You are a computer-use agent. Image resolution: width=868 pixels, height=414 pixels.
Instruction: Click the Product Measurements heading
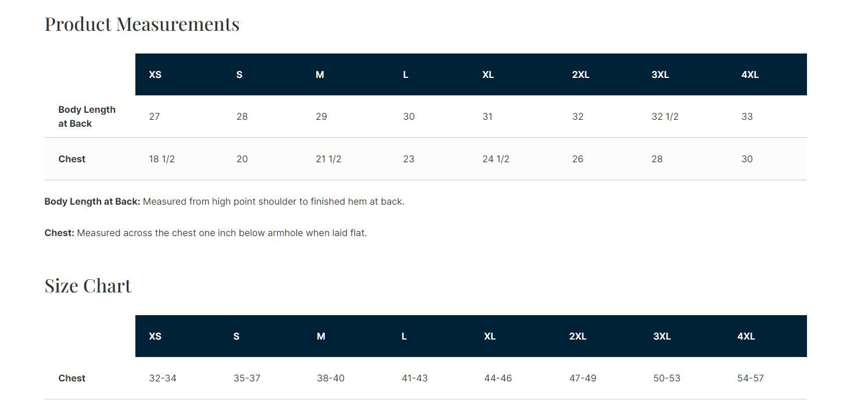click(x=142, y=24)
